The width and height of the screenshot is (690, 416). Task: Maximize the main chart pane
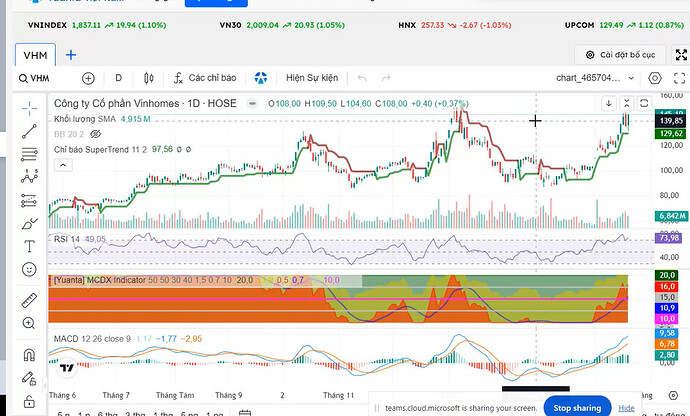coord(644,103)
